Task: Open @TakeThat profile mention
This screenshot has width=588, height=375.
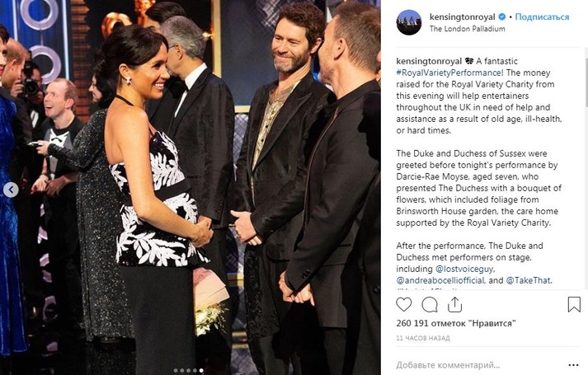Action: (x=528, y=280)
